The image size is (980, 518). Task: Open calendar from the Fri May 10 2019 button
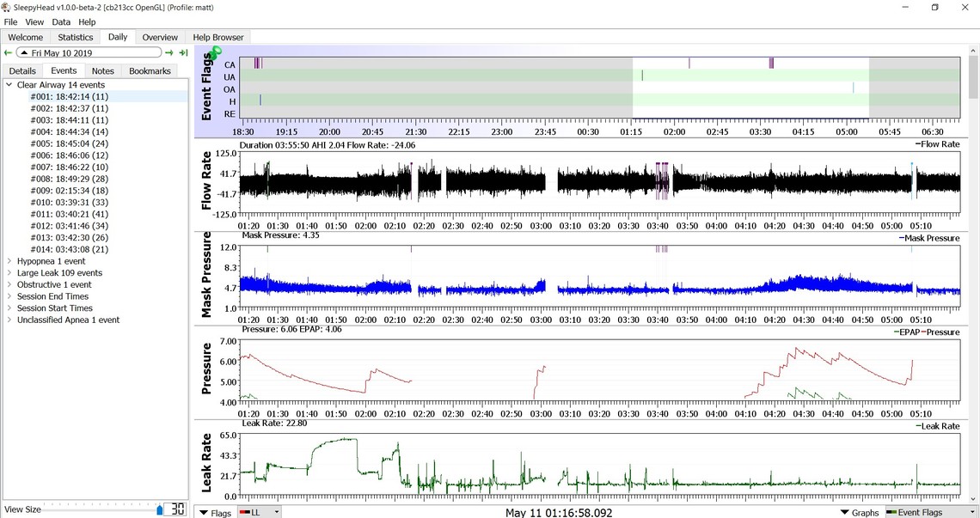click(x=89, y=53)
